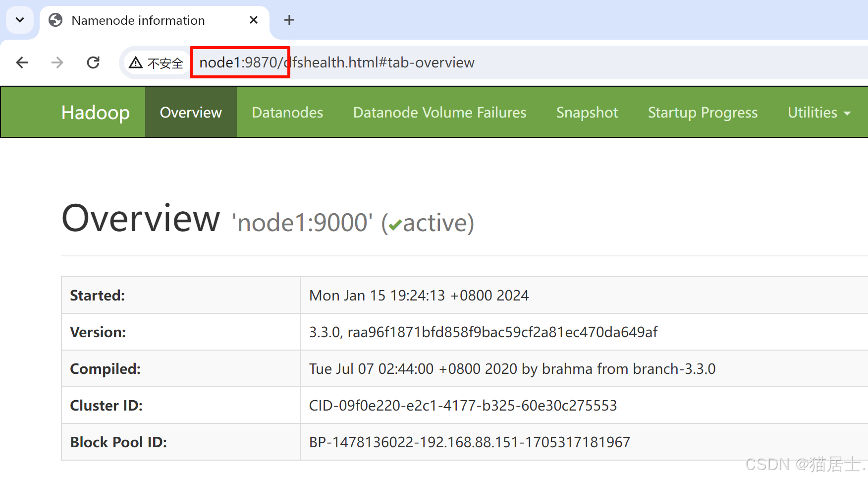Open the Snapshot nav tab
The image size is (868, 479).
point(587,113)
